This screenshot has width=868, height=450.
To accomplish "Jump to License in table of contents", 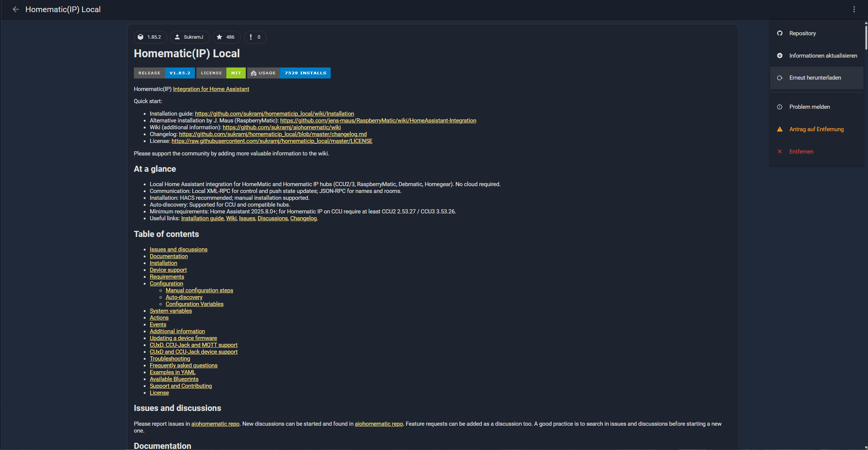I will click(159, 393).
